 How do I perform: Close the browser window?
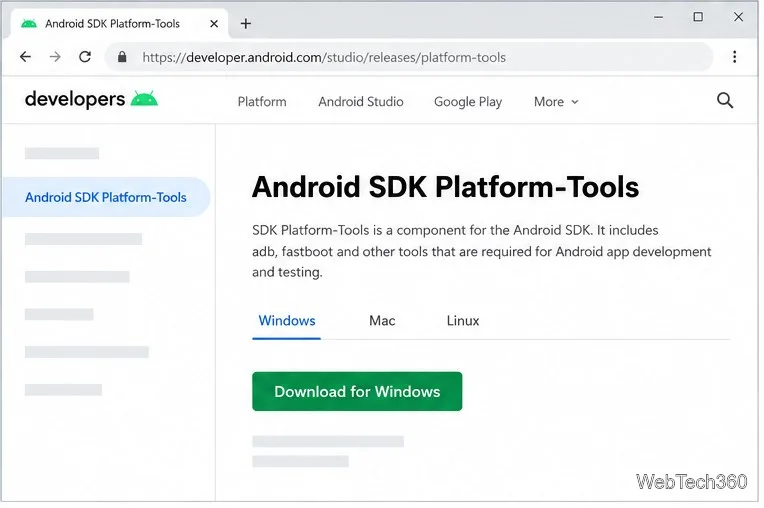pos(738,17)
